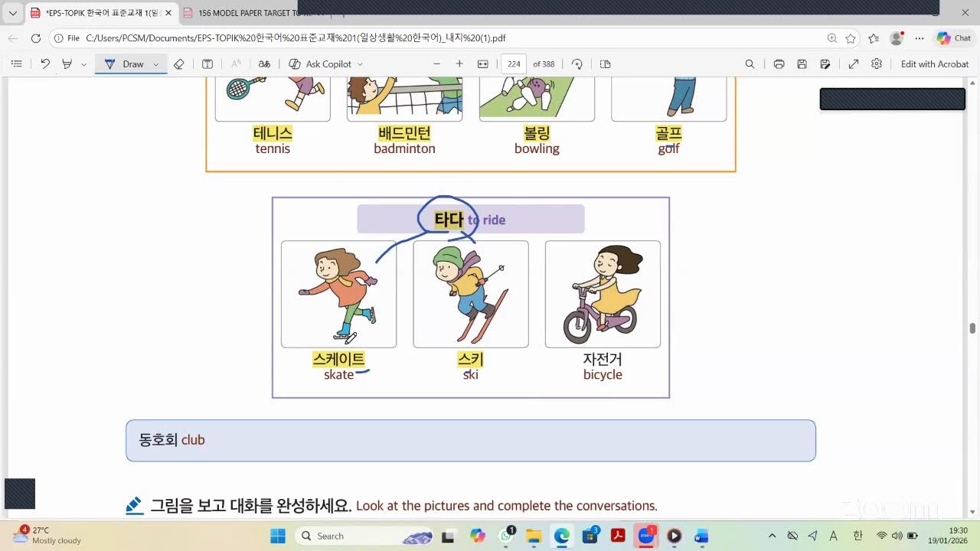The image size is (980, 551).
Task: Open the table of contents sidebar
Action: (17, 64)
